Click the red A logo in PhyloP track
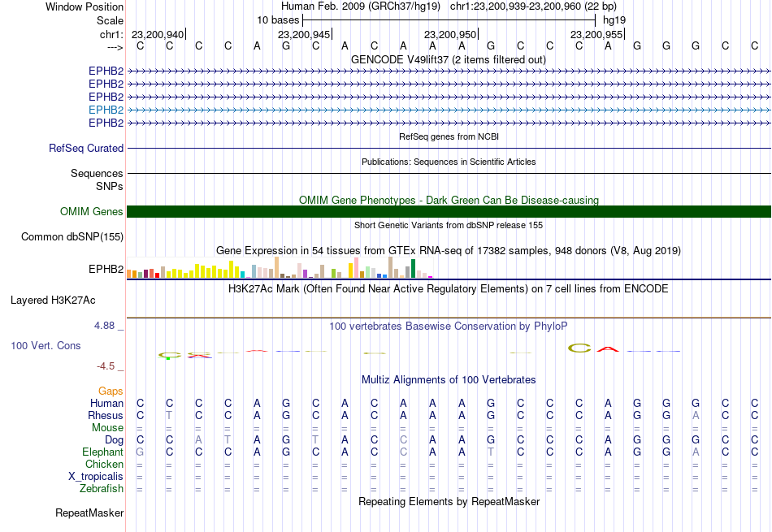772x532 pixels. [x=608, y=349]
